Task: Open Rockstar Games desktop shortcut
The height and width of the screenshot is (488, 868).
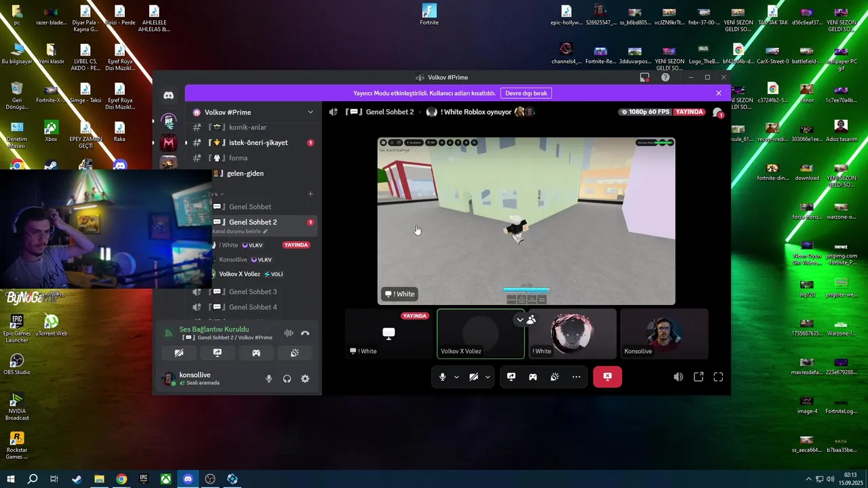Action: click(17, 445)
